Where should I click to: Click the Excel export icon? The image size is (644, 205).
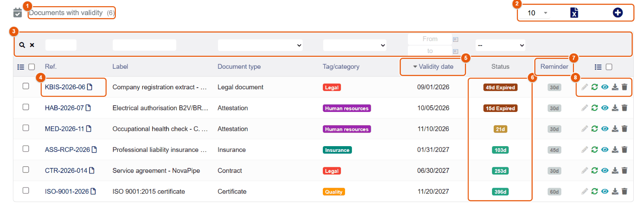click(x=575, y=13)
